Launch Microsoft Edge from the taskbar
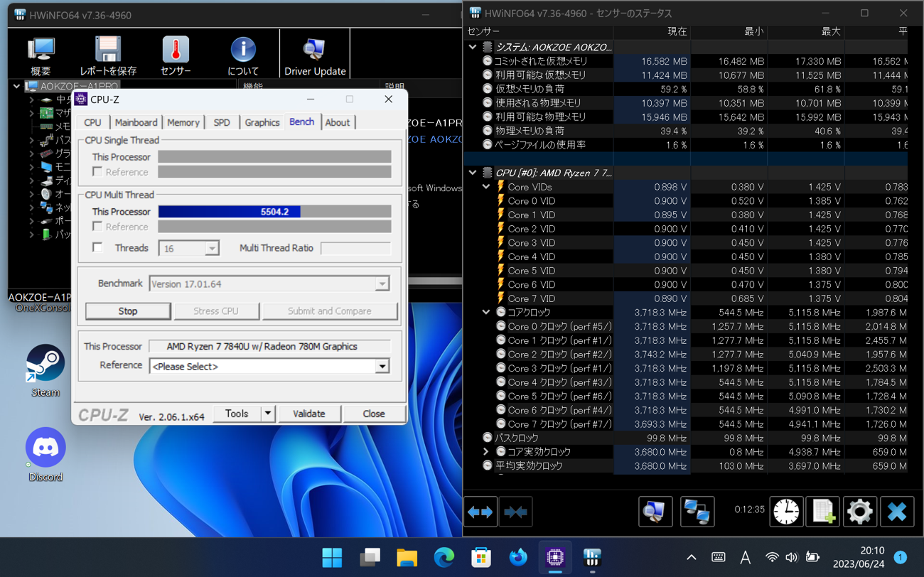 (x=444, y=558)
